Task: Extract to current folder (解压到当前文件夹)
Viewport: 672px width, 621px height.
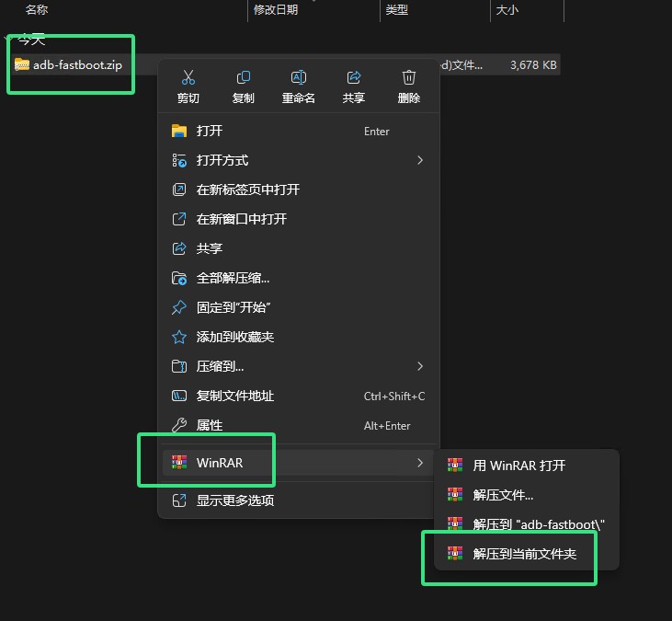Action: click(525, 553)
